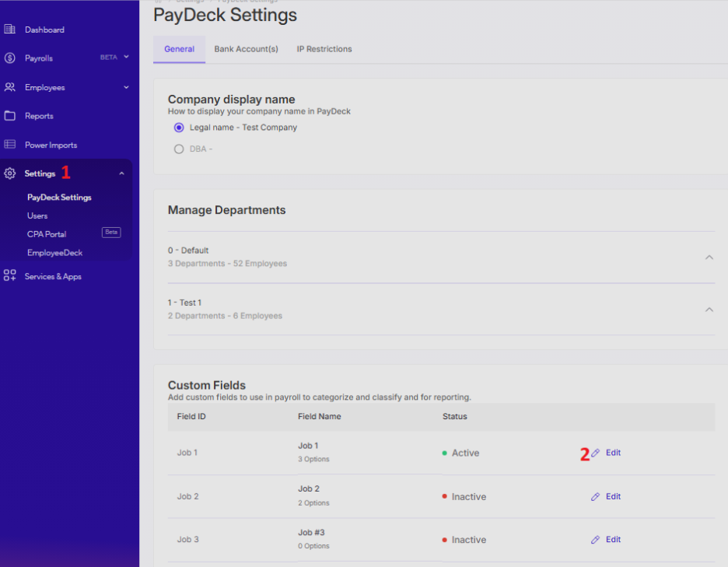Open the Bank Account(s) tab

[246, 49]
